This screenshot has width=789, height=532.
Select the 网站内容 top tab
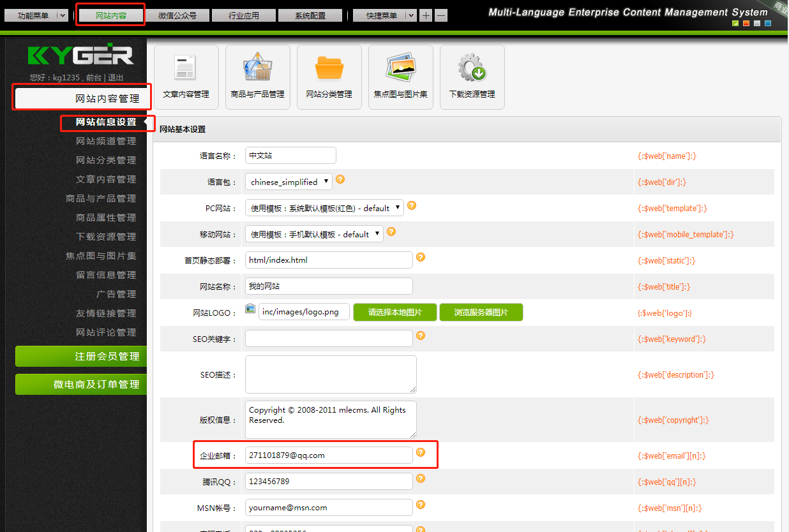(111, 15)
